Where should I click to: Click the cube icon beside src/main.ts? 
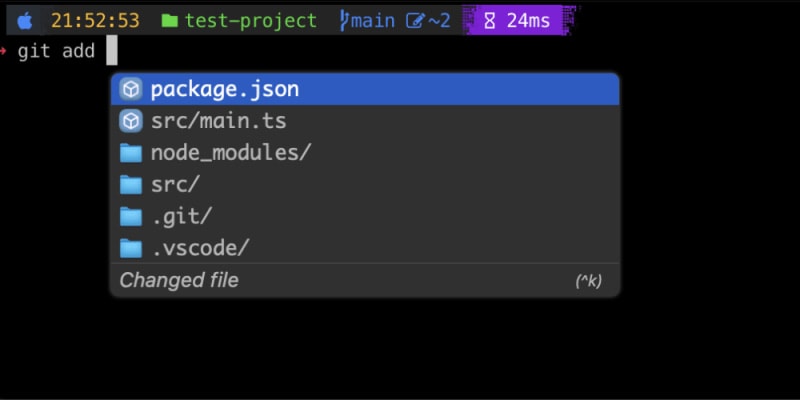click(x=131, y=121)
